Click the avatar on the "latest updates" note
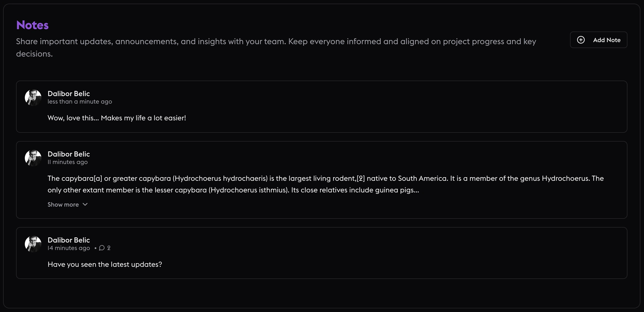 click(33, 244)
